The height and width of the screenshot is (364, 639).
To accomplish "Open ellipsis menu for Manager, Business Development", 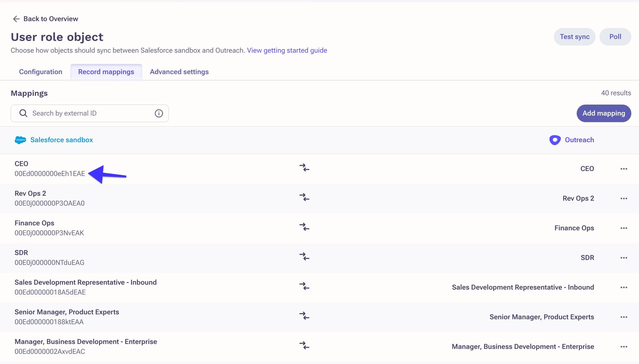I will tap(624, 347).
